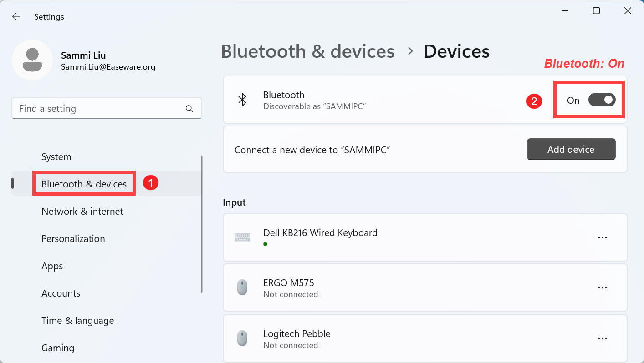
Task: Click the back arrow at top left
Action: tap(16, 16)
